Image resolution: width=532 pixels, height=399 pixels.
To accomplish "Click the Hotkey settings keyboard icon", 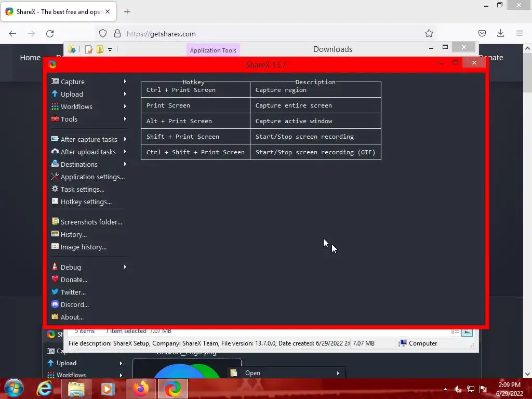I will coord(55,201).
